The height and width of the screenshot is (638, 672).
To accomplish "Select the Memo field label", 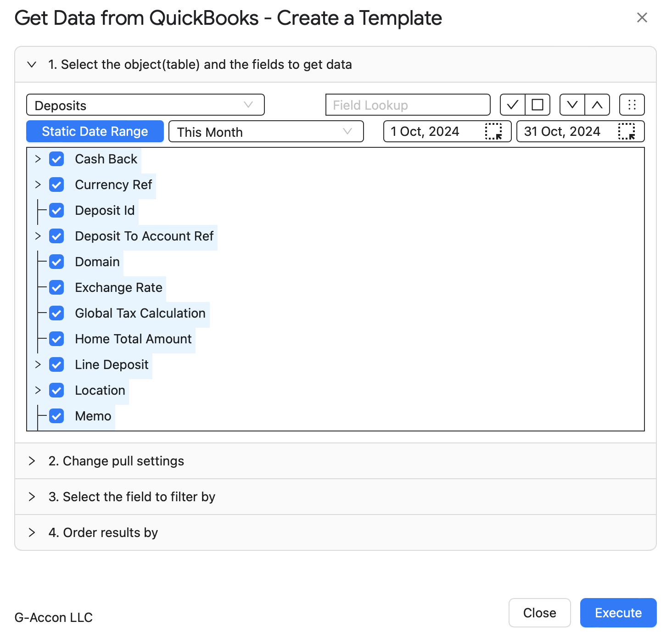I will [93, 416].
